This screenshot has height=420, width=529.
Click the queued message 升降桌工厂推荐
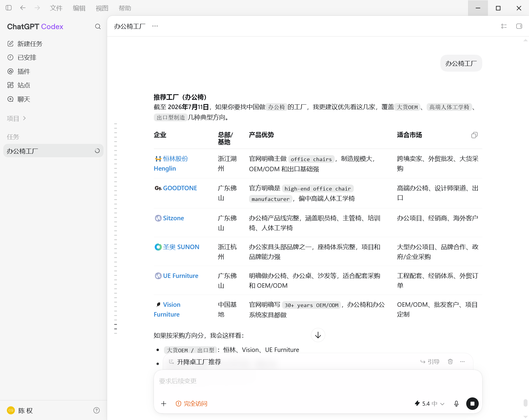[x=199, y=362]
